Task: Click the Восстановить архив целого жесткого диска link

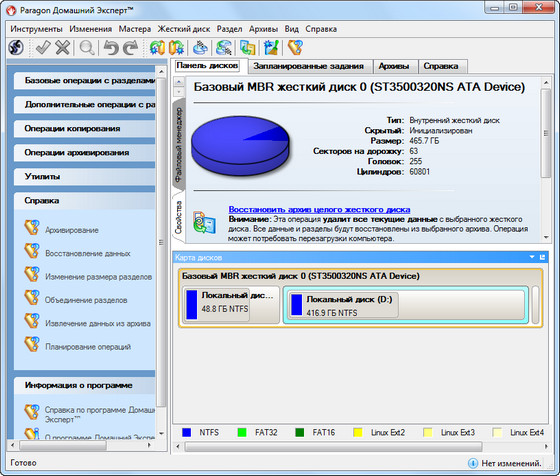Action: (x=319, y=210)
